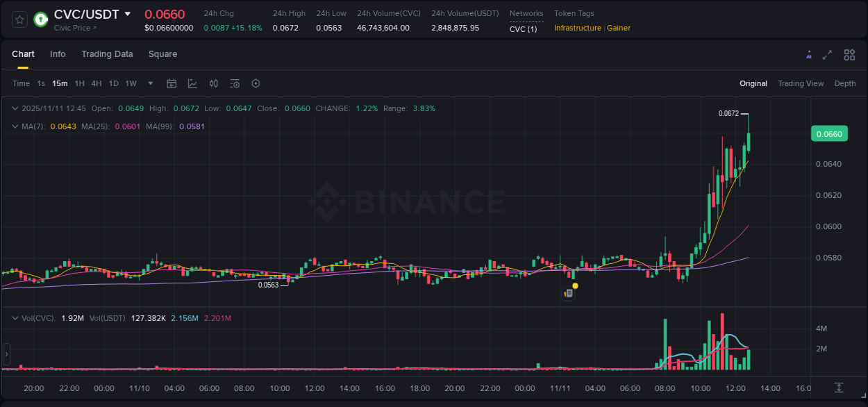Switch to the Trading Data tab
The width and height of the screenshot is (868, 407).
click(107, 54)
